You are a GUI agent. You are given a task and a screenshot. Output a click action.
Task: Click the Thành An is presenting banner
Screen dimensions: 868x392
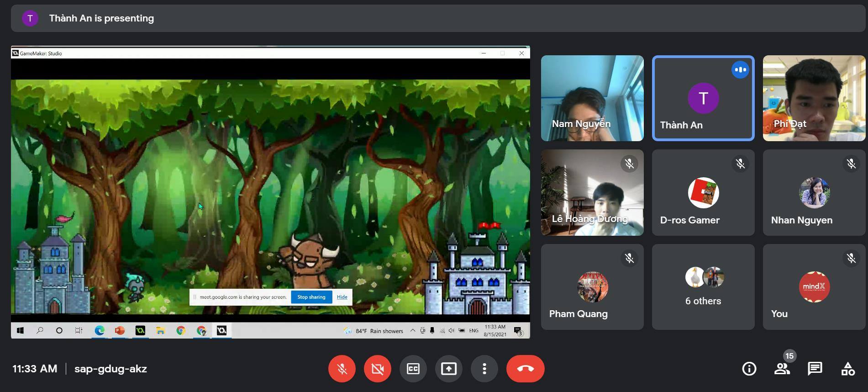(x=438, y=18)
